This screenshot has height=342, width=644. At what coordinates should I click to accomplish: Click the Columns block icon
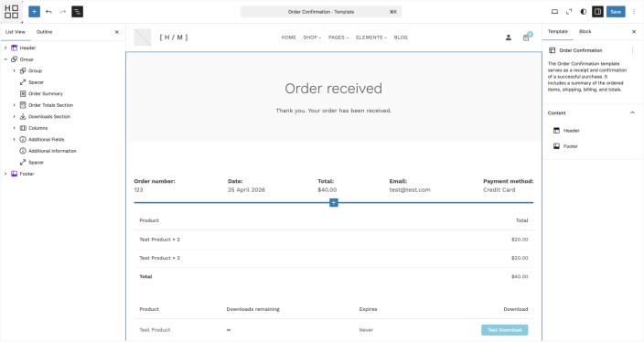(23, 128)
